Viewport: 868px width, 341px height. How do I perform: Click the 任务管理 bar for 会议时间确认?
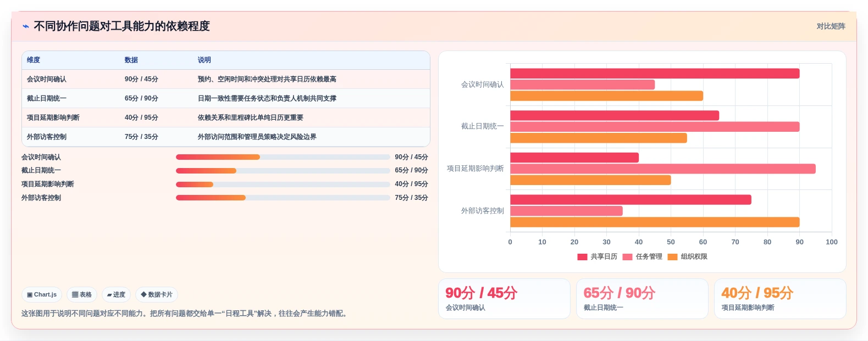tap(583, 85)
